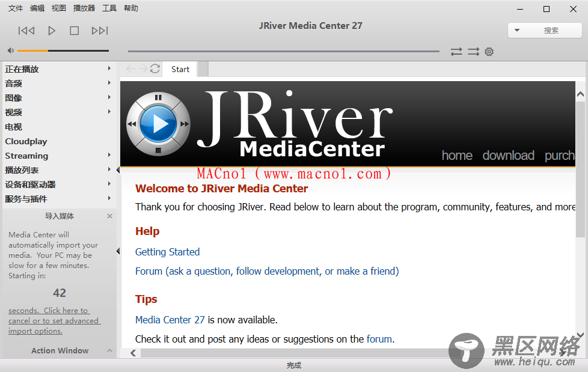
Task: Toggle shuffle mode icon
Action: pyautogui.click(x=473, y=51)
